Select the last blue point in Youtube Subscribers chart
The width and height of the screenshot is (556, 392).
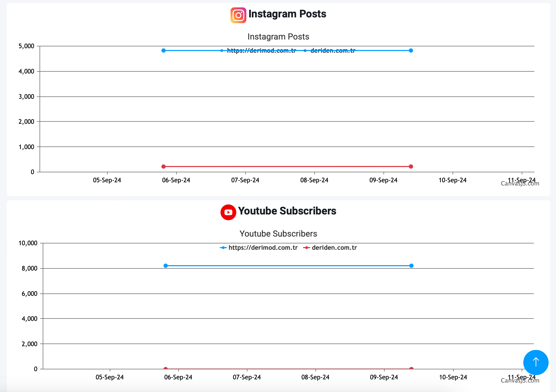tap(411, 266)
